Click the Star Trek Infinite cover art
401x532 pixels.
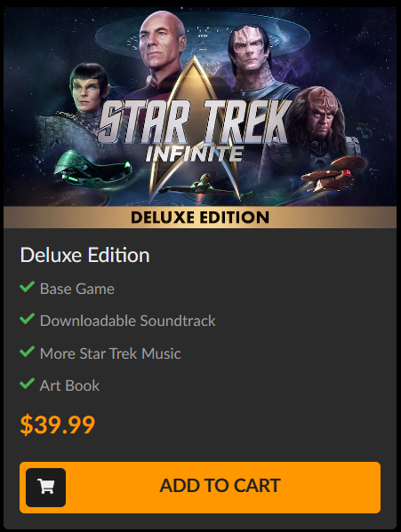pyautogui.click(x=200, y=107)
